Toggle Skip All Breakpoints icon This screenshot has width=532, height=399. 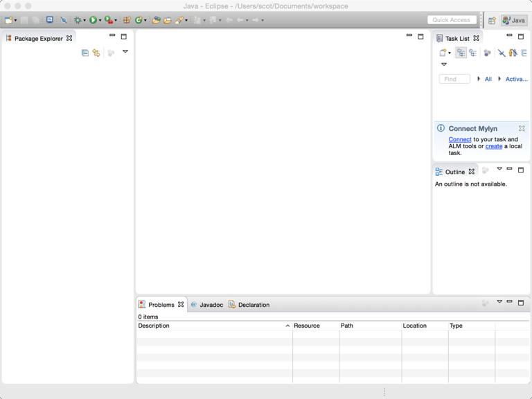pyautogui.click(x=64, y=20)
